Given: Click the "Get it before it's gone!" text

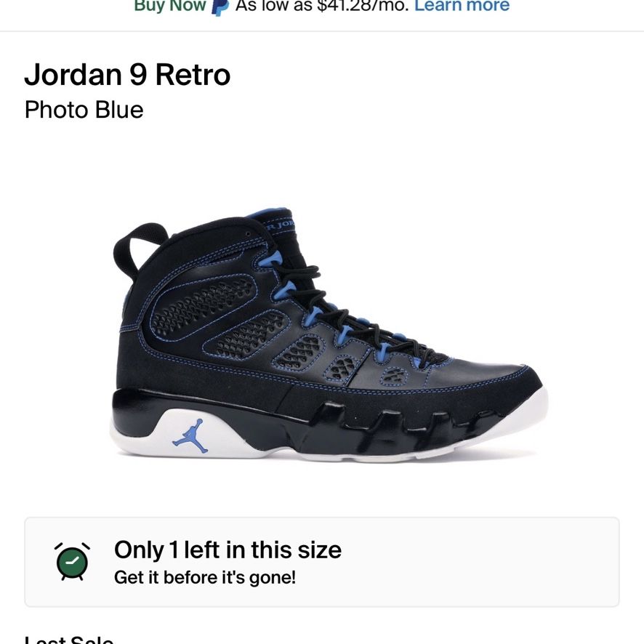Looking at the screenshot, I should (x=204, y=577).
